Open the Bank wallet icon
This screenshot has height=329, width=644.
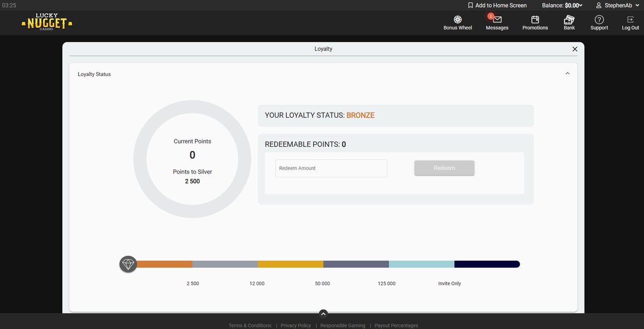569,20
